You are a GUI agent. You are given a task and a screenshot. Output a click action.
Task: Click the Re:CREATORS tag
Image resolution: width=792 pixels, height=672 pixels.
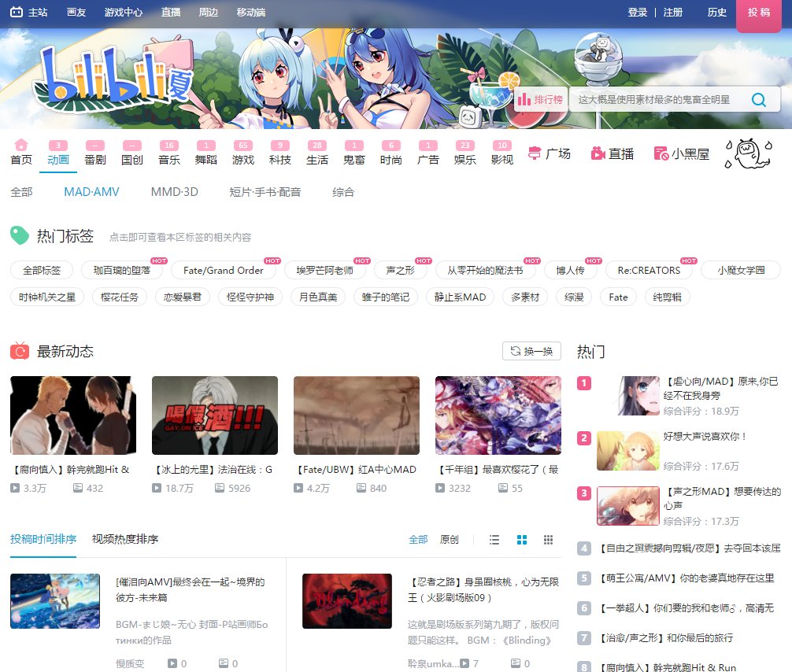point(649,270)
